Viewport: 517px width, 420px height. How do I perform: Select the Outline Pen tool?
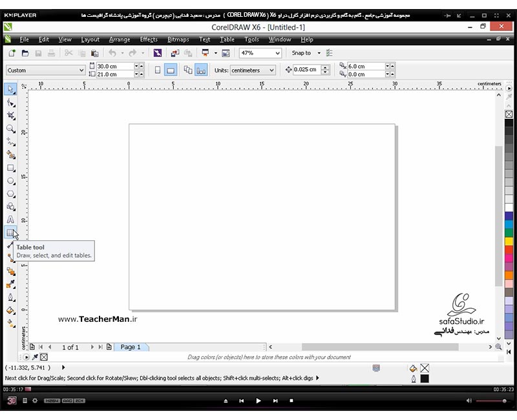pyautogui.click(x=10, y=297)
